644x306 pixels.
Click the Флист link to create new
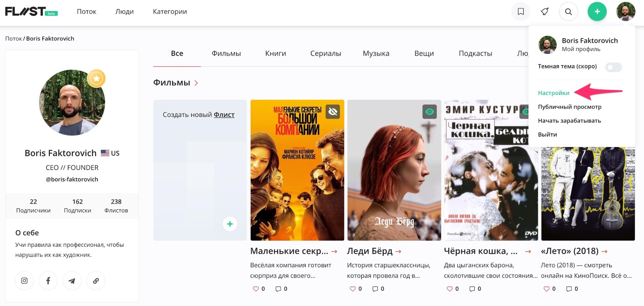point(224,115)
